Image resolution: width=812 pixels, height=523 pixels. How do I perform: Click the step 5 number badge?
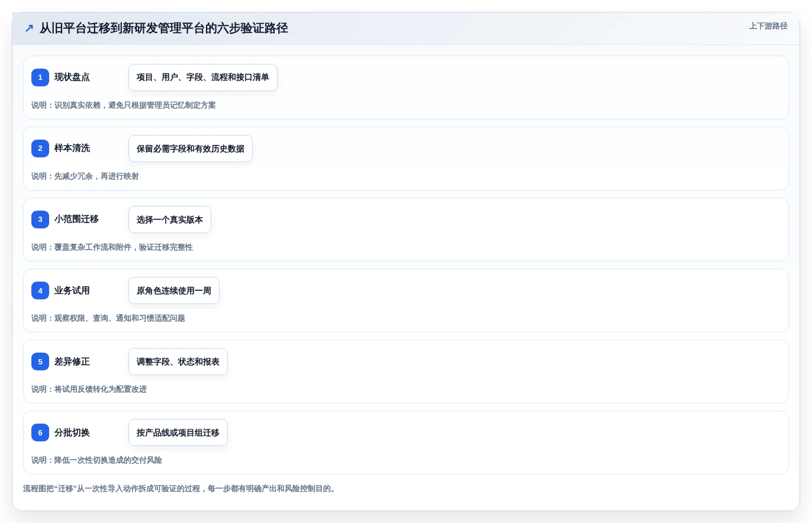point(40,361)
